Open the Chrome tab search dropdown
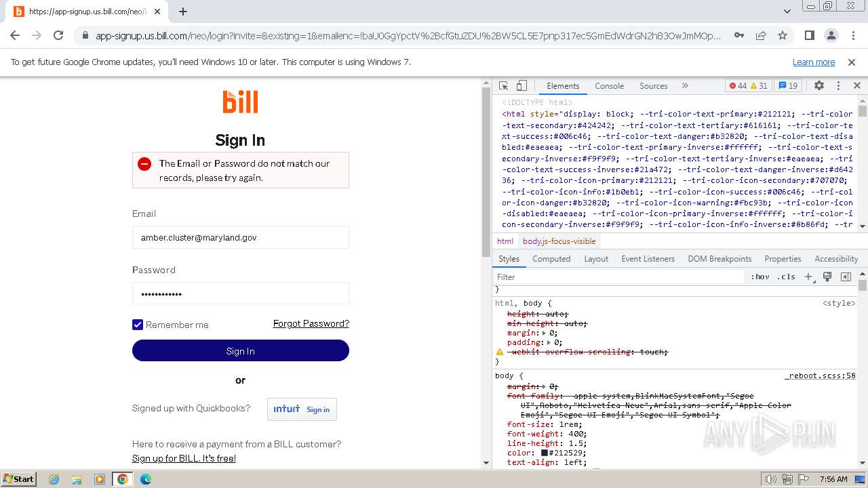The image size is (868, 488). tap(787, 12)
